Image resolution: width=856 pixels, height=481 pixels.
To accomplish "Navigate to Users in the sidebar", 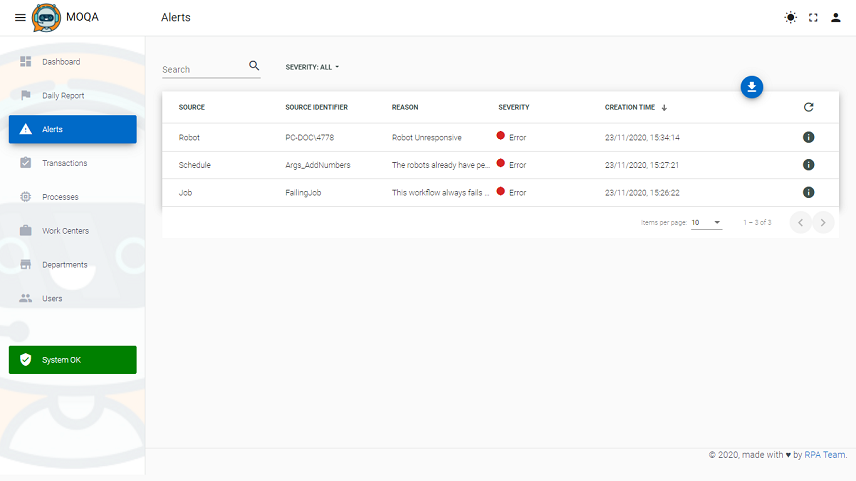I will tap(73, 299).
